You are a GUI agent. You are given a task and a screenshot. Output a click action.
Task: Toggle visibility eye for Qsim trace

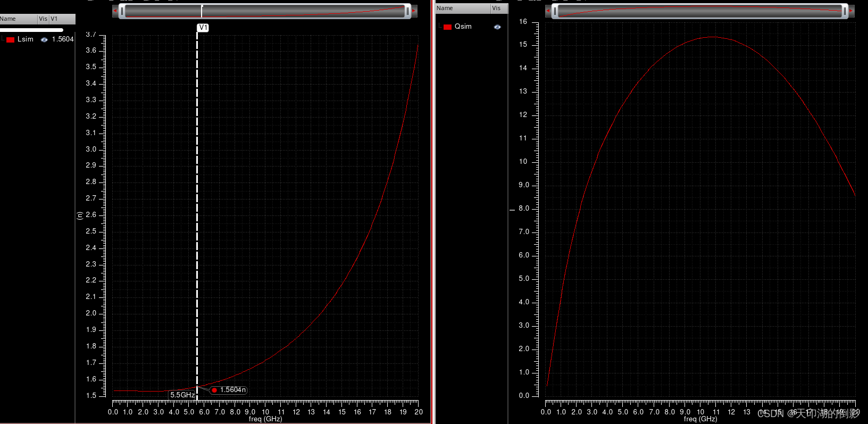(497, 27)
